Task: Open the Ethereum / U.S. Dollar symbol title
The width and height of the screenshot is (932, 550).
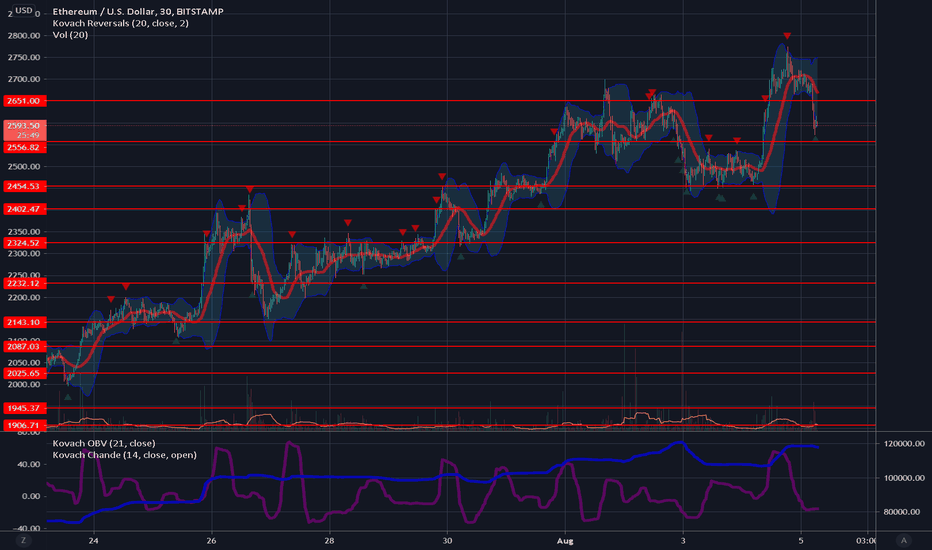Action: 138,11
